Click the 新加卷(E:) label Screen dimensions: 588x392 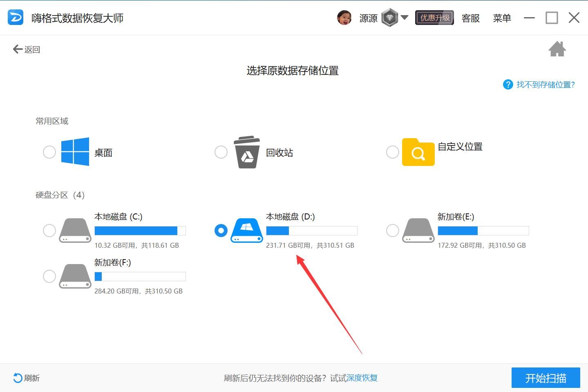tap(456, 217)
